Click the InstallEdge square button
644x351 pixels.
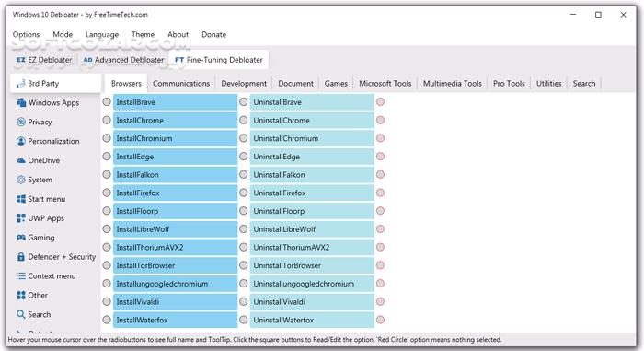[x=176, y=157]
